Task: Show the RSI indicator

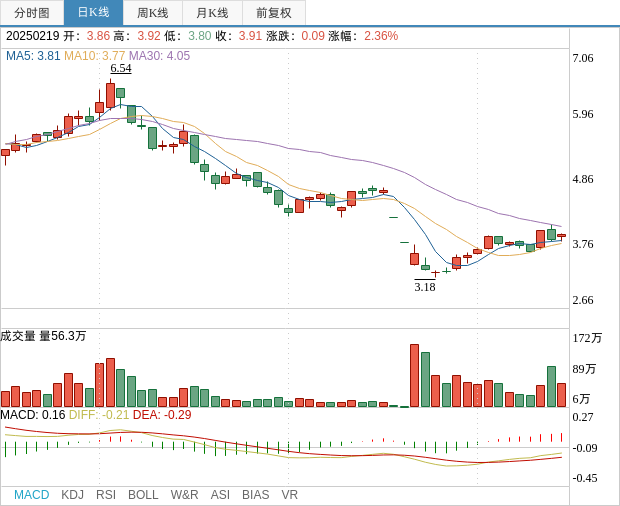Action: coord(106,495)
